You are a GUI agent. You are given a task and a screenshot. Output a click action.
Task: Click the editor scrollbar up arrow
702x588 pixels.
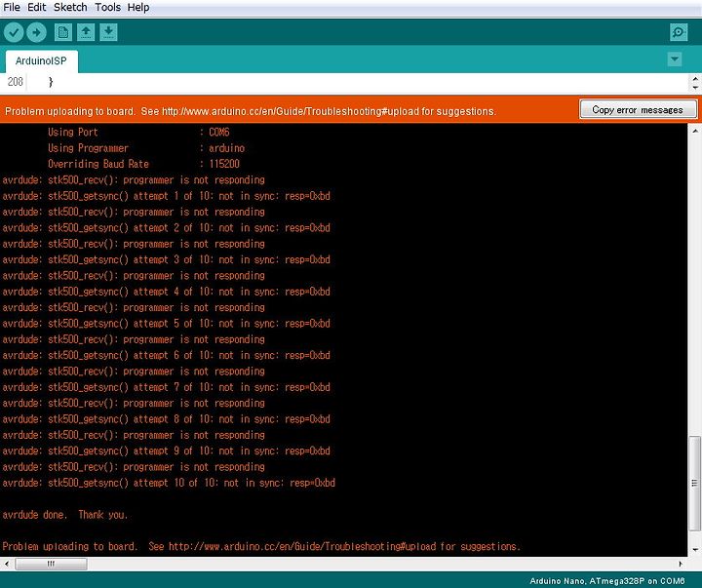695,78
